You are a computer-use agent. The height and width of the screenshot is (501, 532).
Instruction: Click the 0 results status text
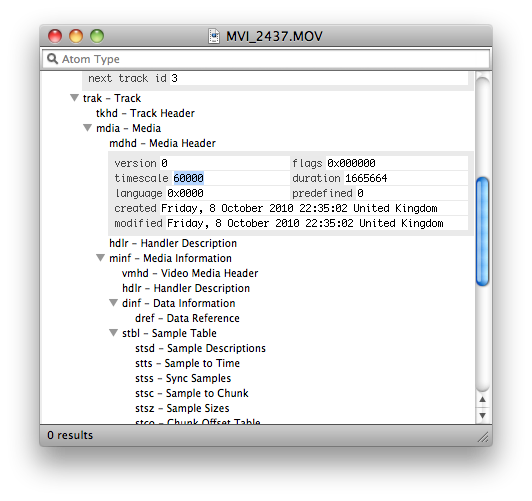click(70, 435)
